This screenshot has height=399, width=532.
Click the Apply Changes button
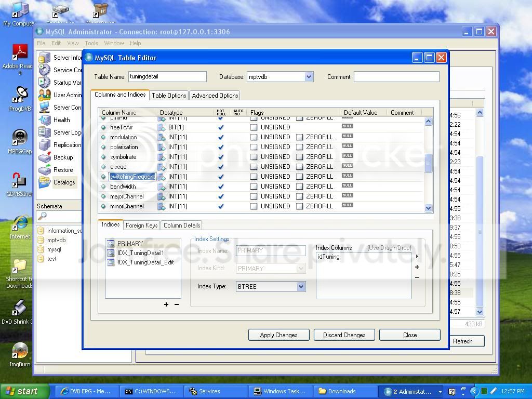pos(278,335)
